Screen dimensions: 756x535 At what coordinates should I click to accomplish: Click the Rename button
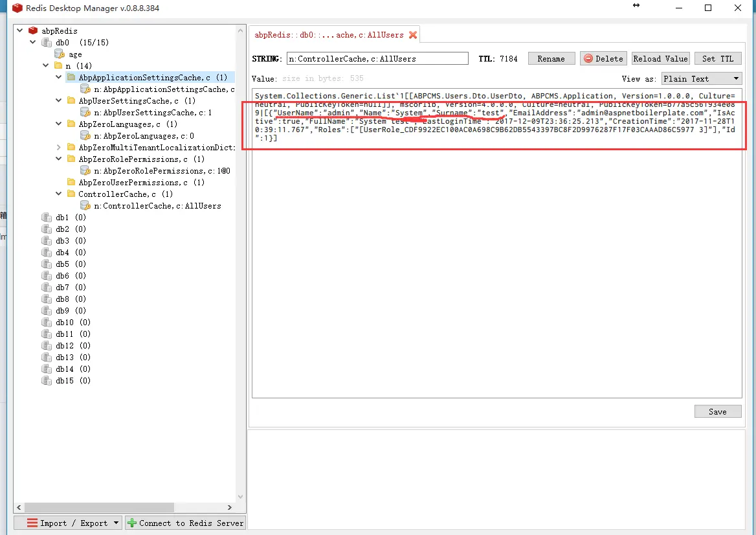click(551, 58)
